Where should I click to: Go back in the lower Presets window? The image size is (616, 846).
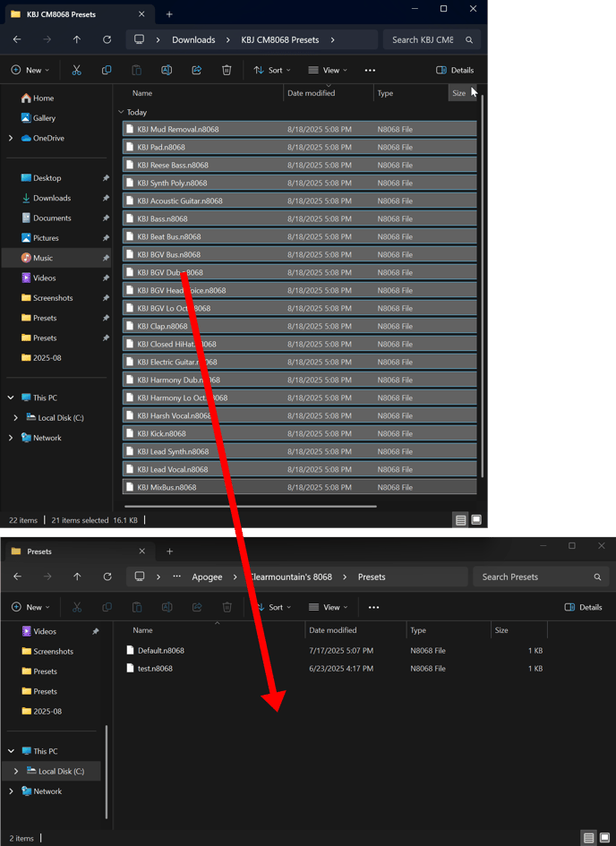[17, 577]
